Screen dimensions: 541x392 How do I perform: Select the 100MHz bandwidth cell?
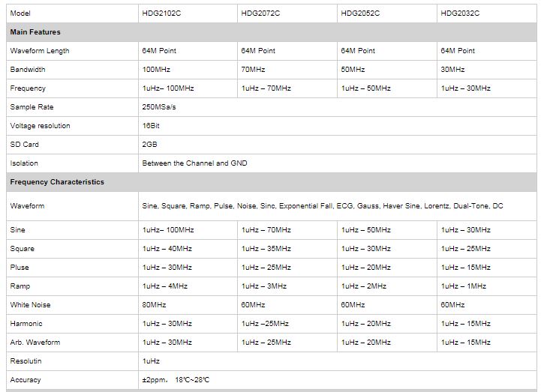coord(156,70)
